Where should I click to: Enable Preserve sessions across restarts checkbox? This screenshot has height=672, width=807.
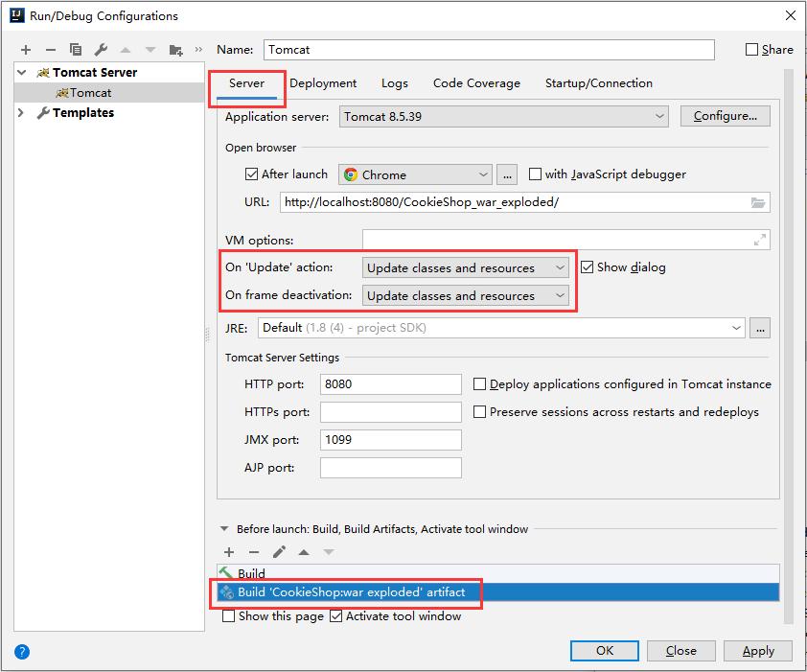(x=479, y=412)
